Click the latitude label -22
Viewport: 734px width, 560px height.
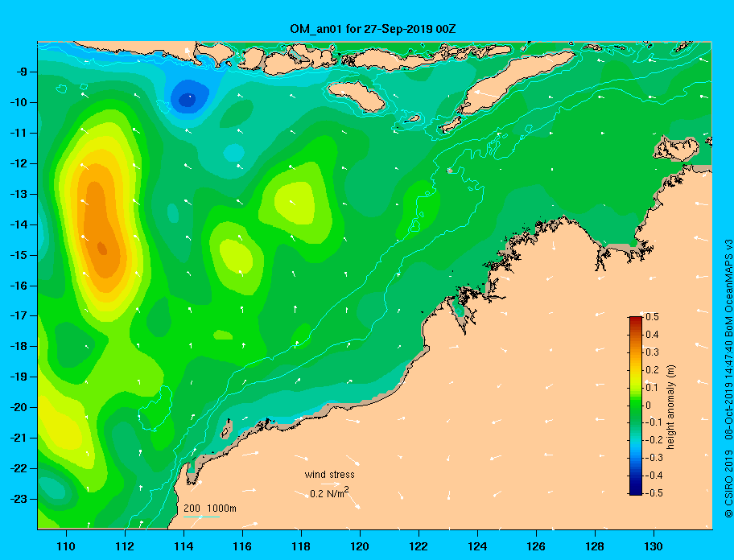18,469
